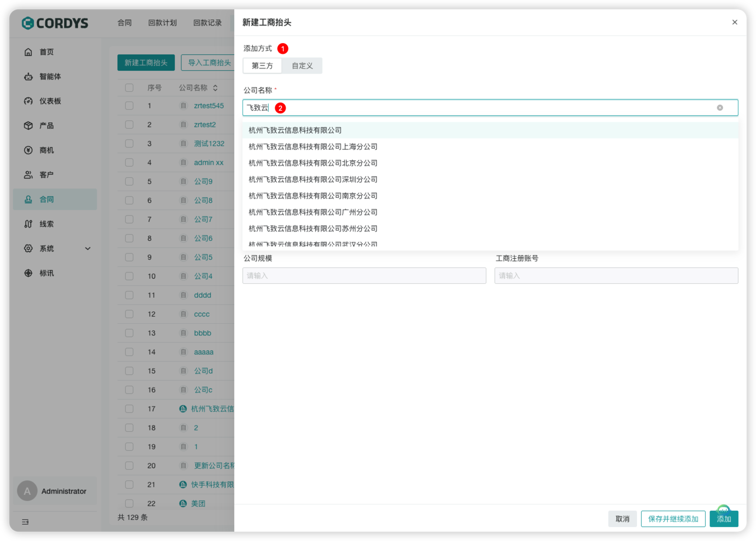Open the 线索 leads icon

coord(28,224)
